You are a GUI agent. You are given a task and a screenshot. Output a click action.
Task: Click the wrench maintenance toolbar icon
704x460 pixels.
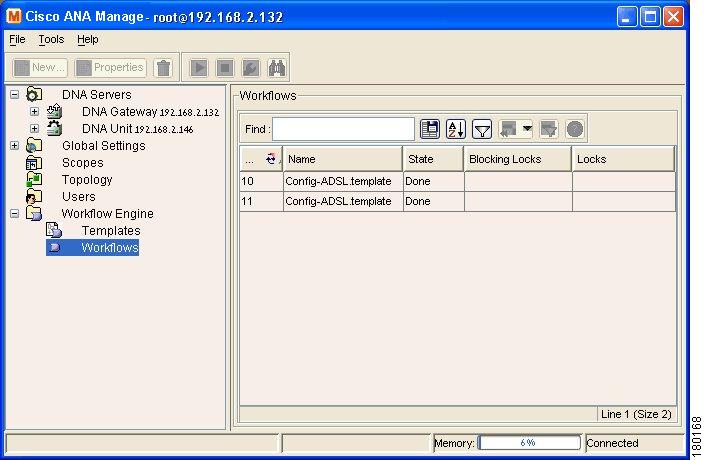[251, 68]
